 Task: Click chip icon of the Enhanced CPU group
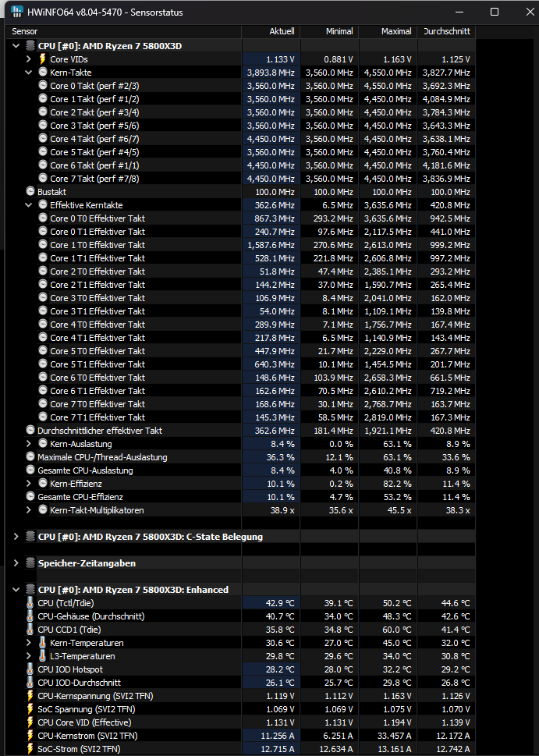[x=30, y=589]
